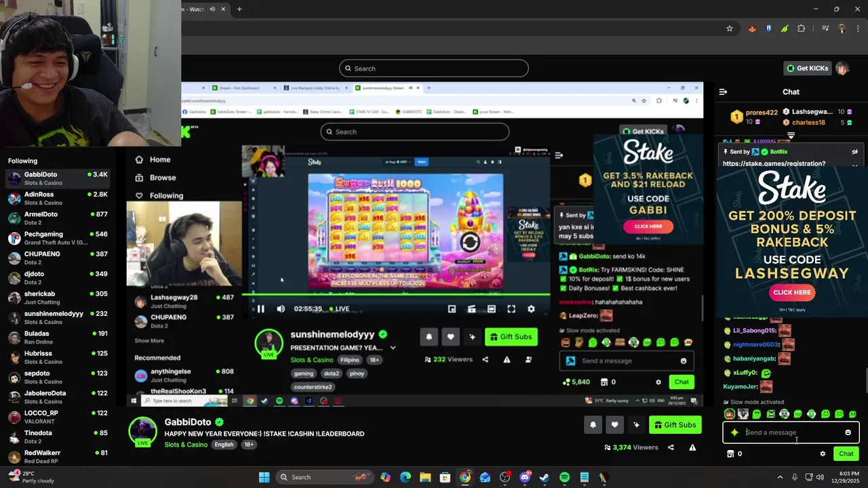The image size is (868, 488).
Task: Click the green Chat send button bottom right
Action: click(846, 454)
